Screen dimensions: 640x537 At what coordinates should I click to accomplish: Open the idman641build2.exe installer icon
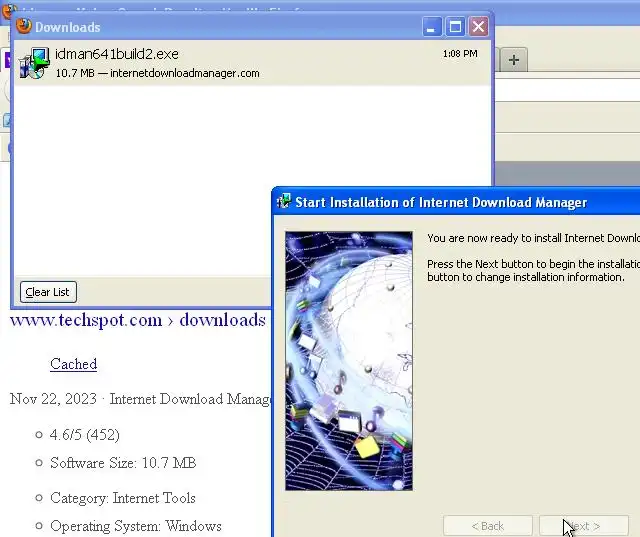tap(34, 63)
